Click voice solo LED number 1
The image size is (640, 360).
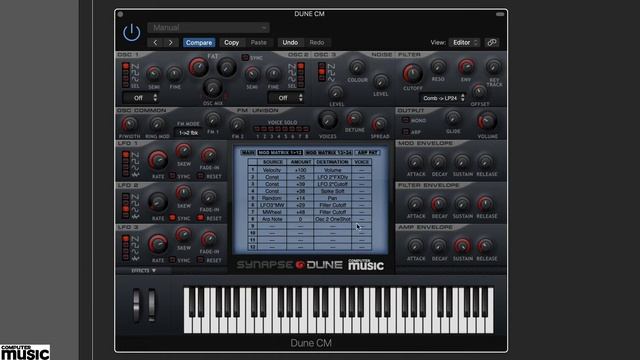tap(257, 129)
